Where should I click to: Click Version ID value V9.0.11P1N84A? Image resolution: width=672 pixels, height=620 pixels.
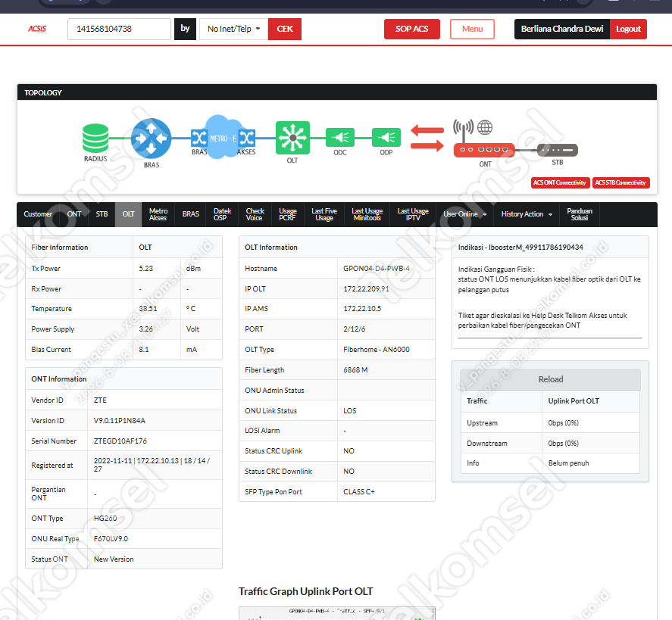120,421
